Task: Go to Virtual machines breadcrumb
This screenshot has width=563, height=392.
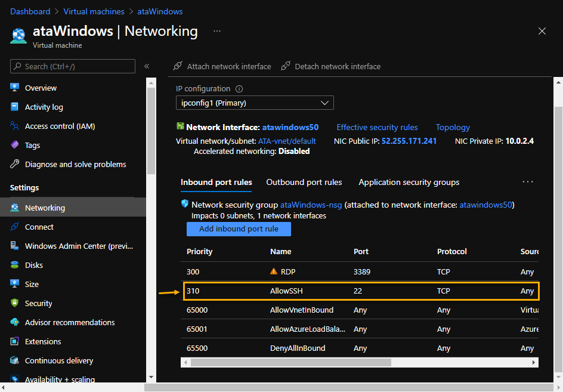Action: (94, 11)
